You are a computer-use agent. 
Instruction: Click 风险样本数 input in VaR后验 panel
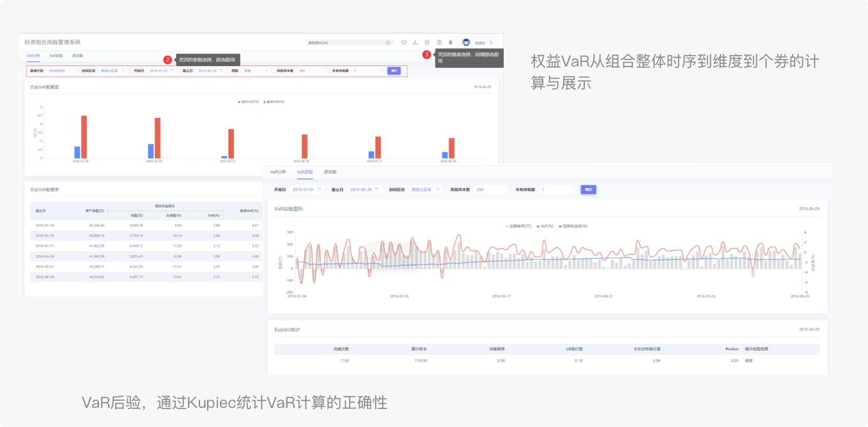click(490, 190)
